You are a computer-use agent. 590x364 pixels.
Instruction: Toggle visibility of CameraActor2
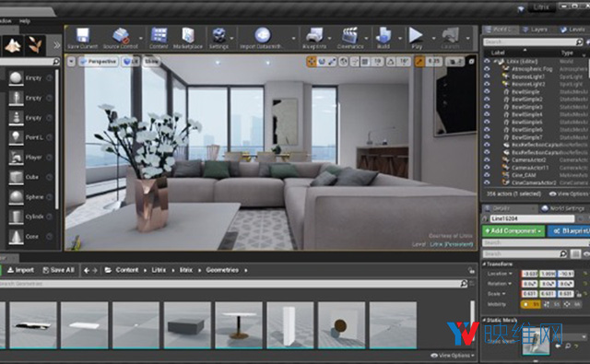click(x=488, y=159)
